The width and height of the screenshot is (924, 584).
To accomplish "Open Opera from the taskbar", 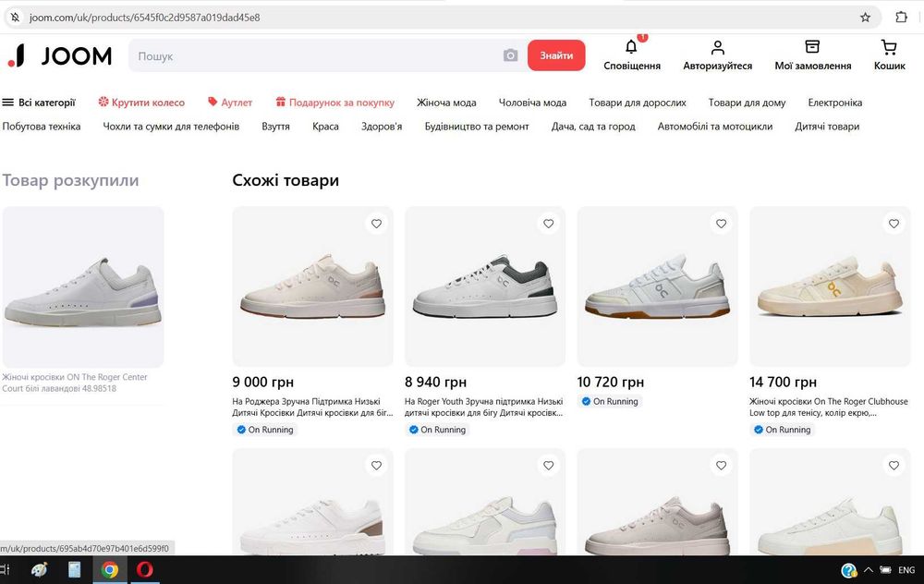I will [x=144, y=570].
